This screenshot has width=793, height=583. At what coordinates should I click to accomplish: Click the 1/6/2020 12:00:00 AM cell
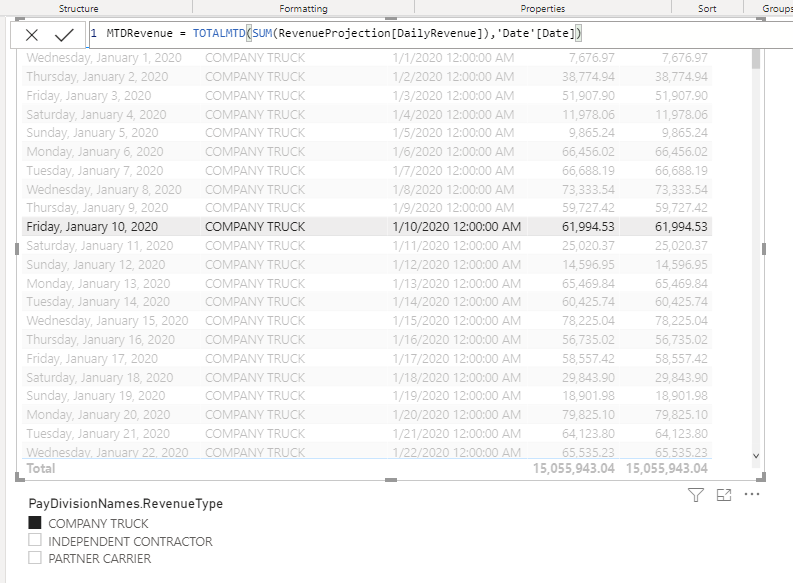coord(453,152)
